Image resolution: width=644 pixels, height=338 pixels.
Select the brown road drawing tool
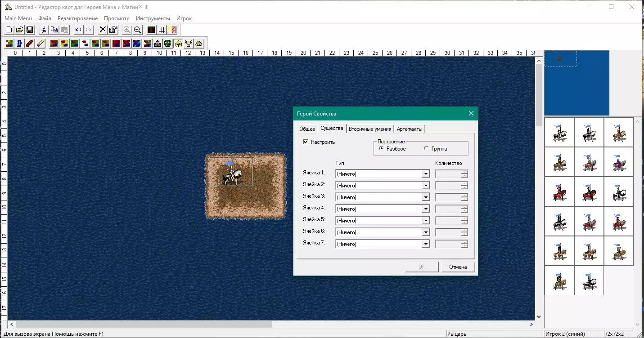pos(30,44)
